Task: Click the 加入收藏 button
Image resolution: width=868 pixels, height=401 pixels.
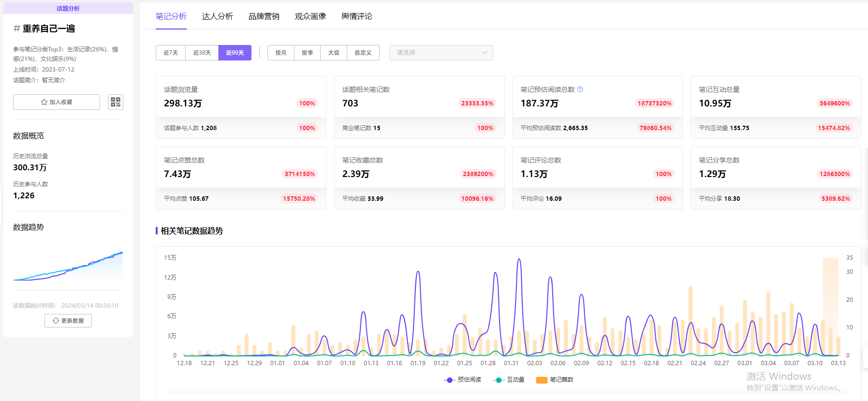Action: (x=57, y=102)
